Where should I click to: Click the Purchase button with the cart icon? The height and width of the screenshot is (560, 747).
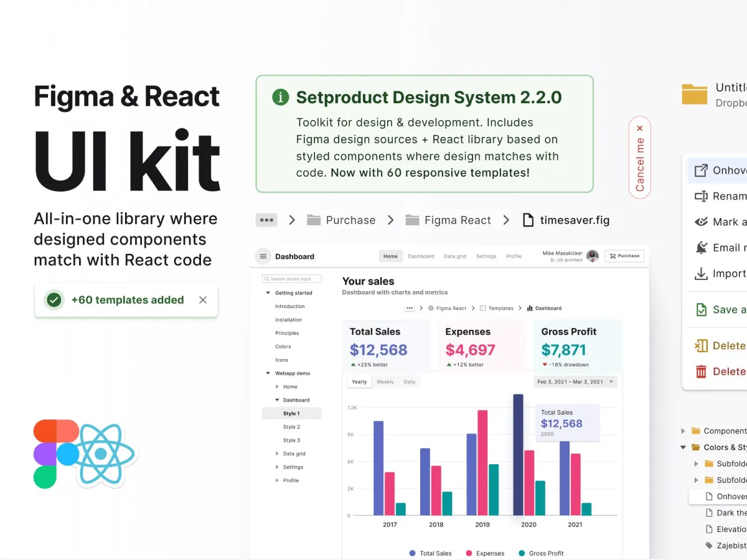coord(624,256)
